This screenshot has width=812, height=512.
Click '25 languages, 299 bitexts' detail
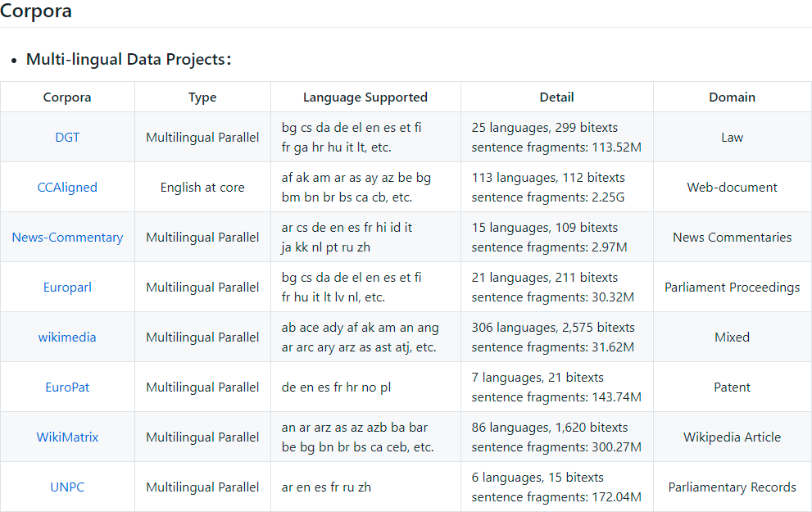click(x=545, y=127)
